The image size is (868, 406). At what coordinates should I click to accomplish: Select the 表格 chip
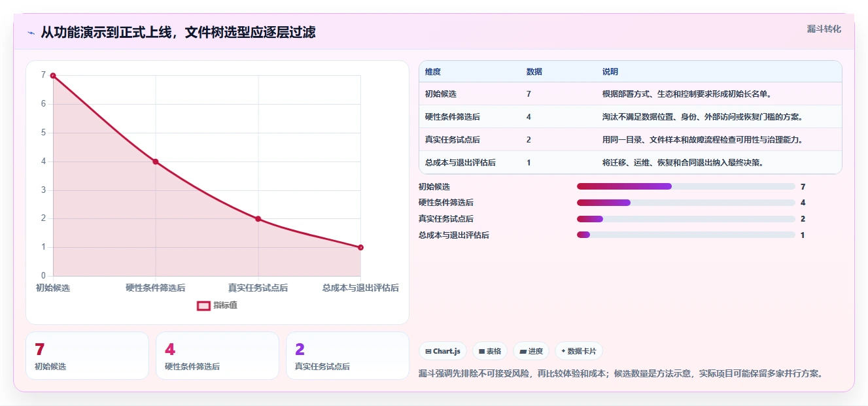click(490, 351)
